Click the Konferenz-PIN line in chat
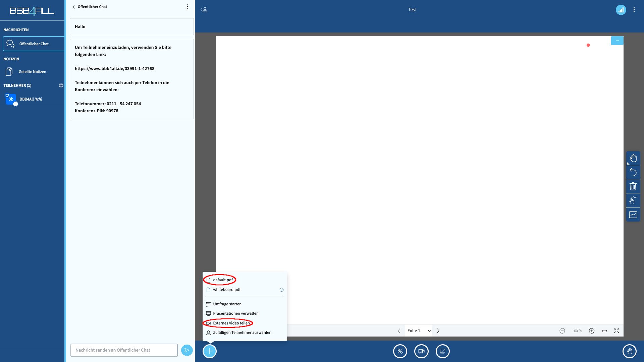644x362 pixels. (x=97, y=111)
